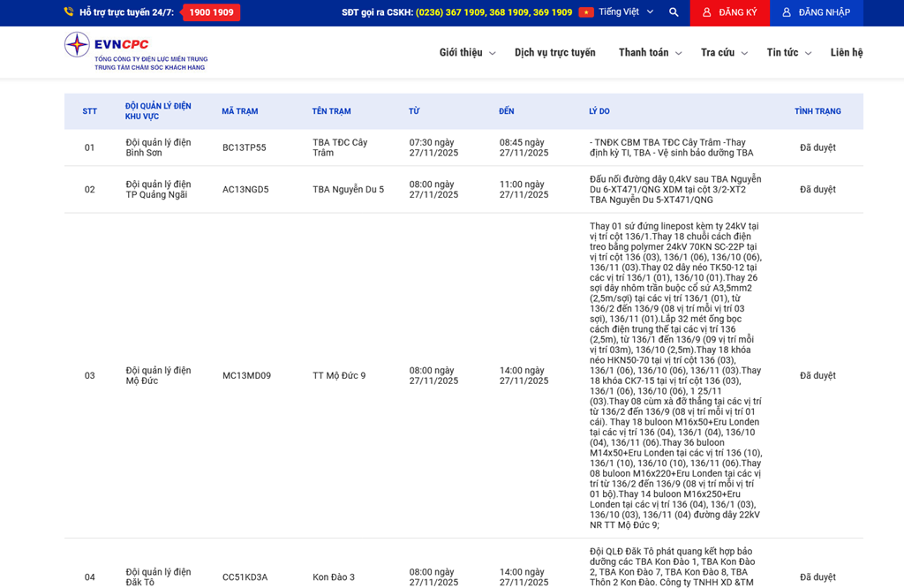Click the CSKH phone numbers link
The width and height of the screenshot is (904, 588).
(x=493, y=12)
